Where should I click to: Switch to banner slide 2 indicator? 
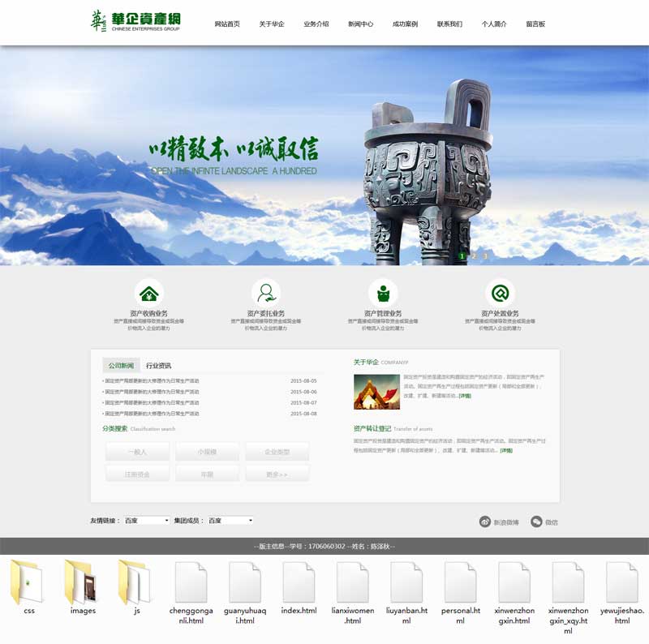pyautogui.click(x=474, y=256)
